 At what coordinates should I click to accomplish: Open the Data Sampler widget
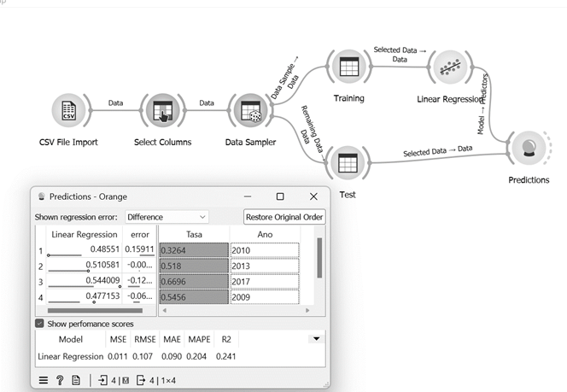click(251, 112)
